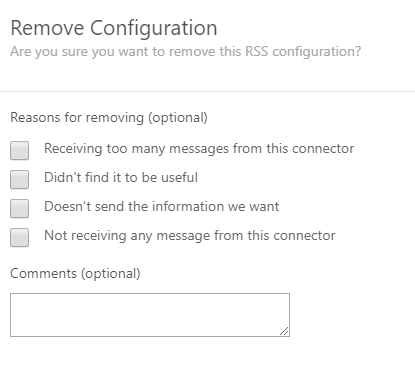Click '(optional)' next to the Comments label
415x371 pixels.
click(x=111, y=274)
